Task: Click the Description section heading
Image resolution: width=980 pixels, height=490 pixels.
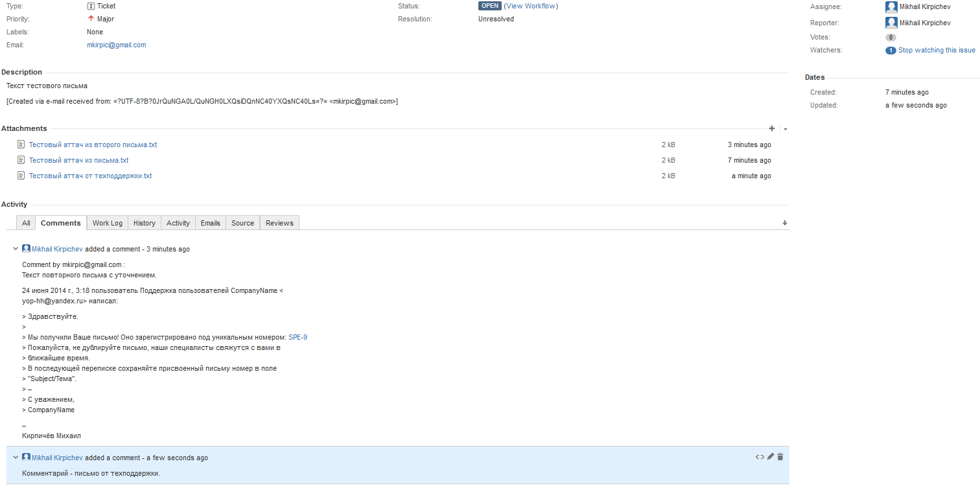Action: pyautogui.click(x=21, y=72)
